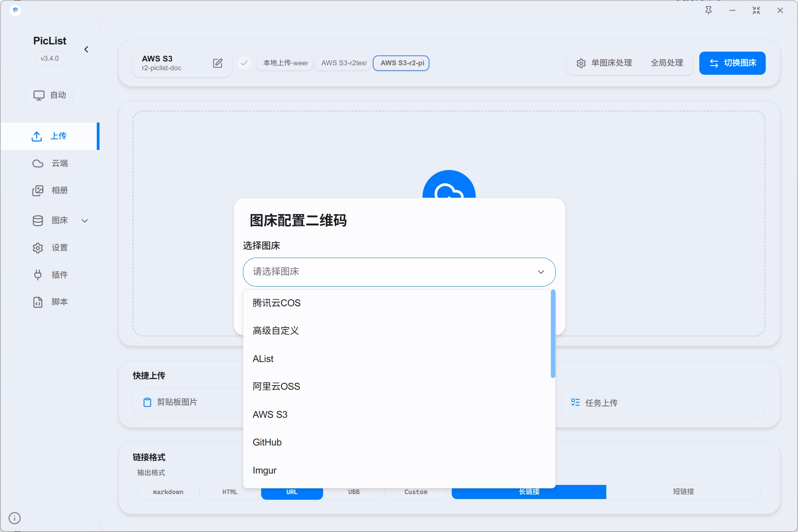Viewport: 798px width, 532px height.
Task: Click the 切换图床 button
Action: (732, 63)
